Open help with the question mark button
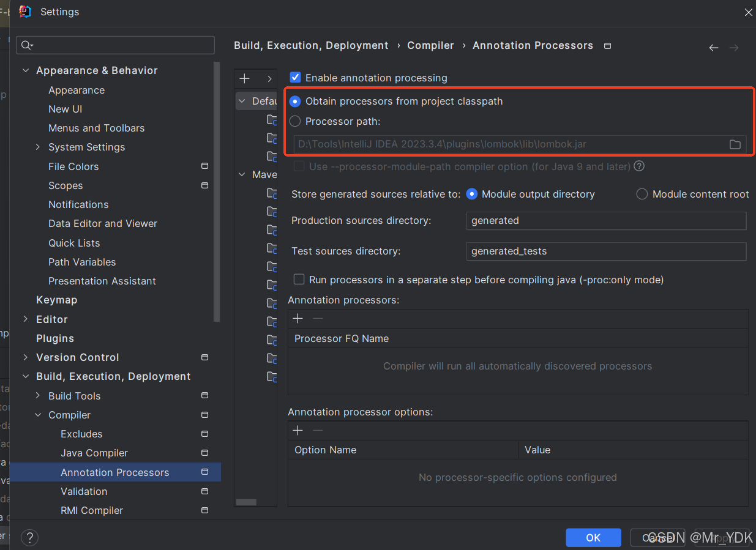The width and height of the screenshot is (756, 550). pyautogui.click(x=29, y=538)
